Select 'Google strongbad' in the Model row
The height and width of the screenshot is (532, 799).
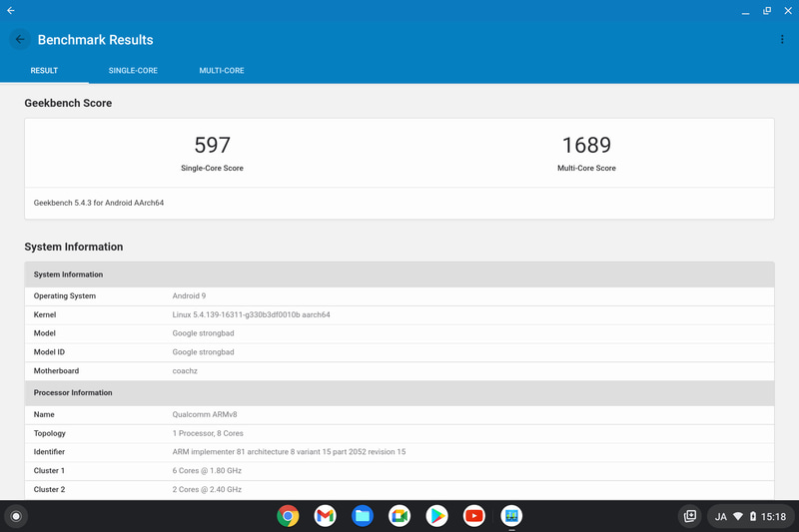pos(204,333)
